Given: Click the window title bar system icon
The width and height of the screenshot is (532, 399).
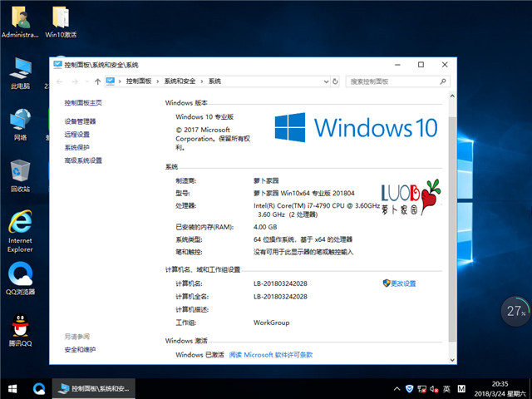Looking at the screenshot, I should (x=57, y=65).
